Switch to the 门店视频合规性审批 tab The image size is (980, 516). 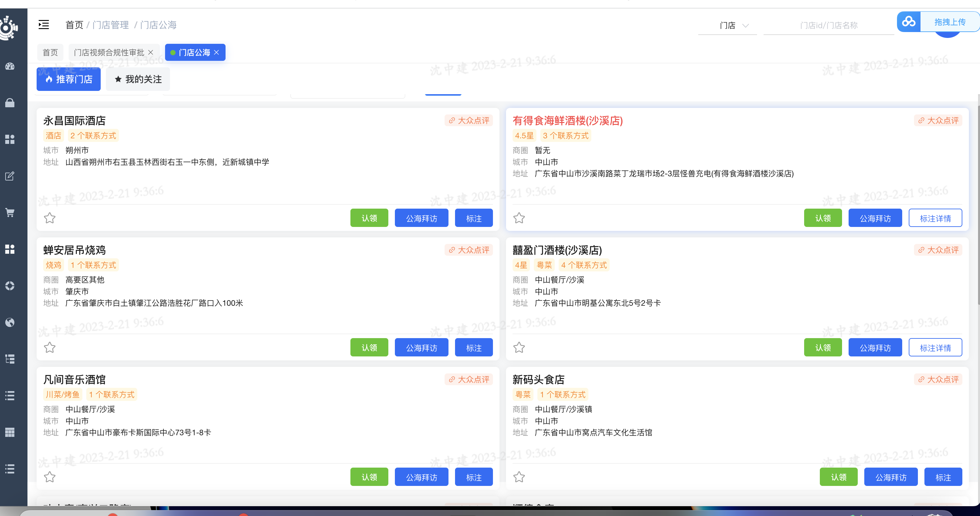(109, 53)
